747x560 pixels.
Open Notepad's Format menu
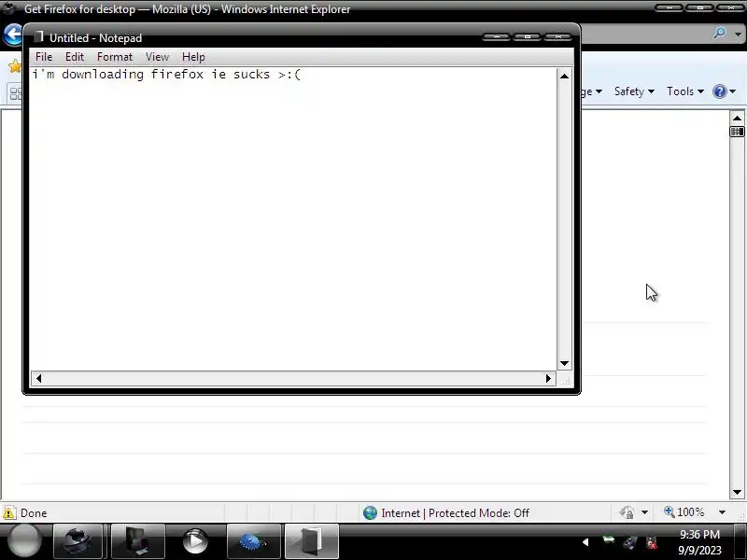pos(114,57)
